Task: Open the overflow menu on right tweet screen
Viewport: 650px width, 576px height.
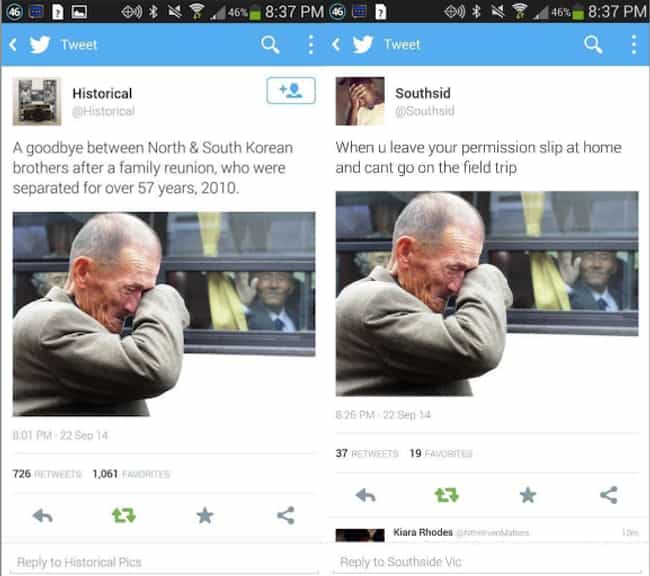Action: (x=633, y=44)
